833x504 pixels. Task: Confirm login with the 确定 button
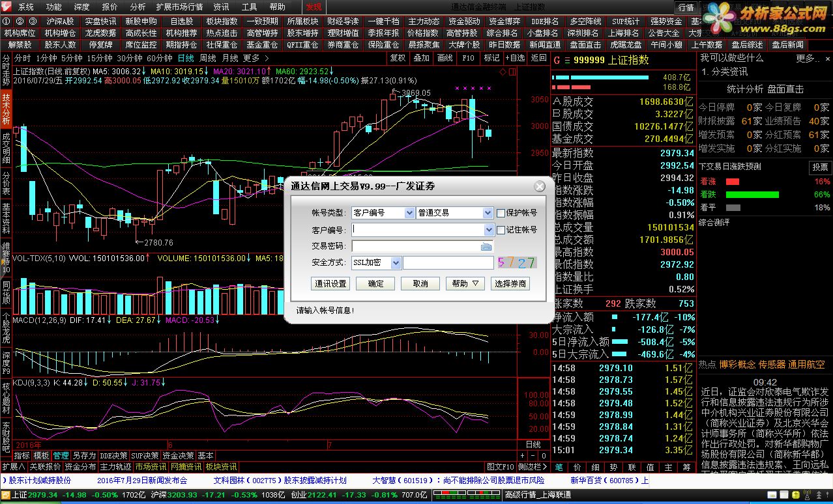click(376, 283)
